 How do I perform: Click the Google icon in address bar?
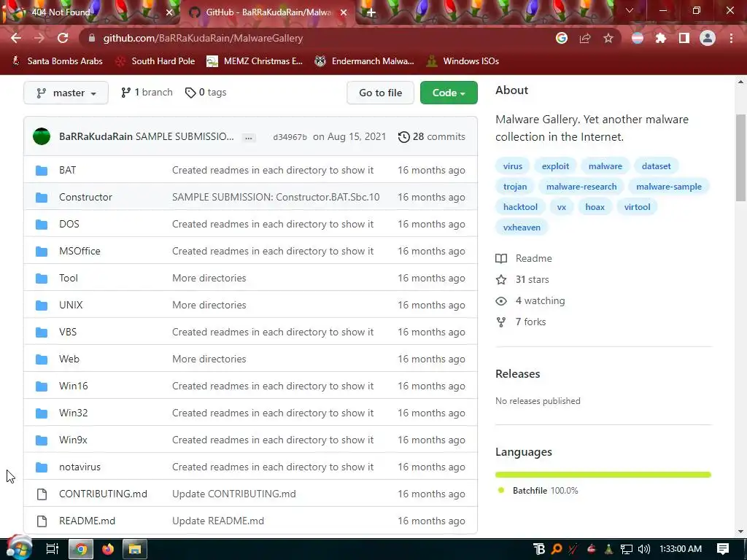(x=562, y=38)
